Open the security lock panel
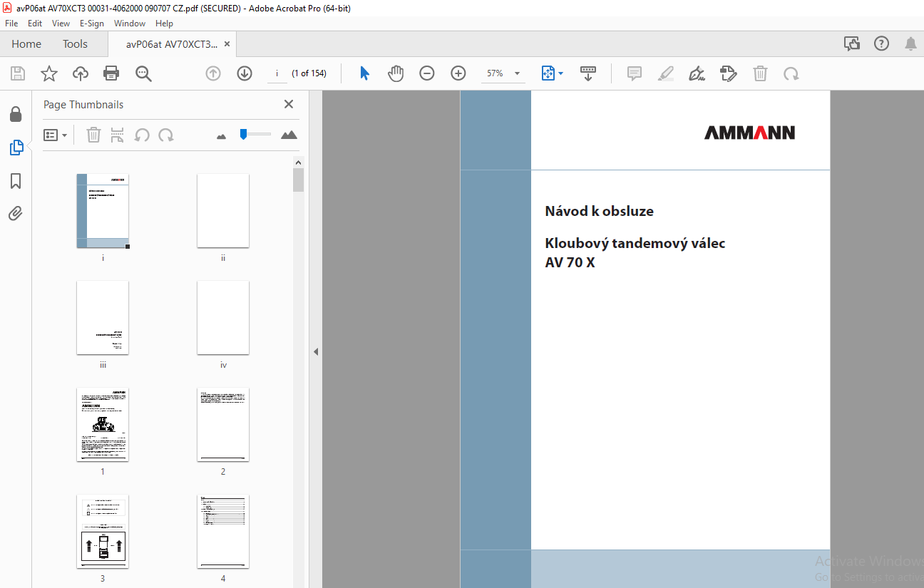 click(16, 114)
